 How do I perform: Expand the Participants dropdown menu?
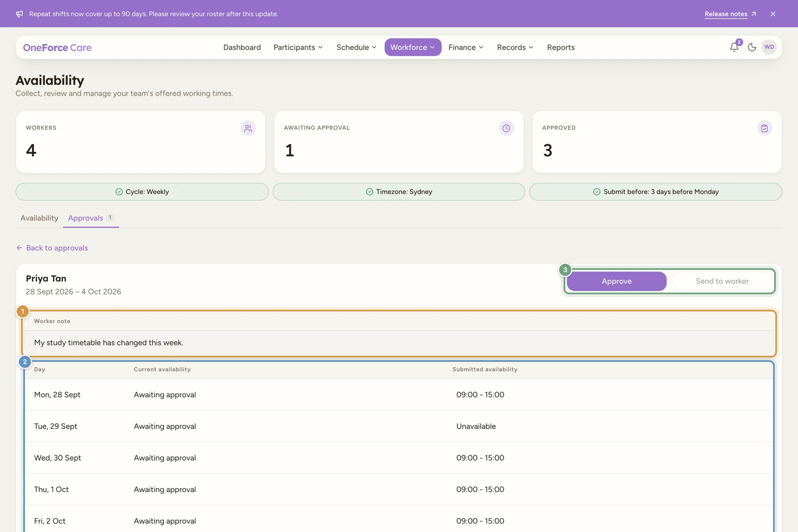click(298, 47)
